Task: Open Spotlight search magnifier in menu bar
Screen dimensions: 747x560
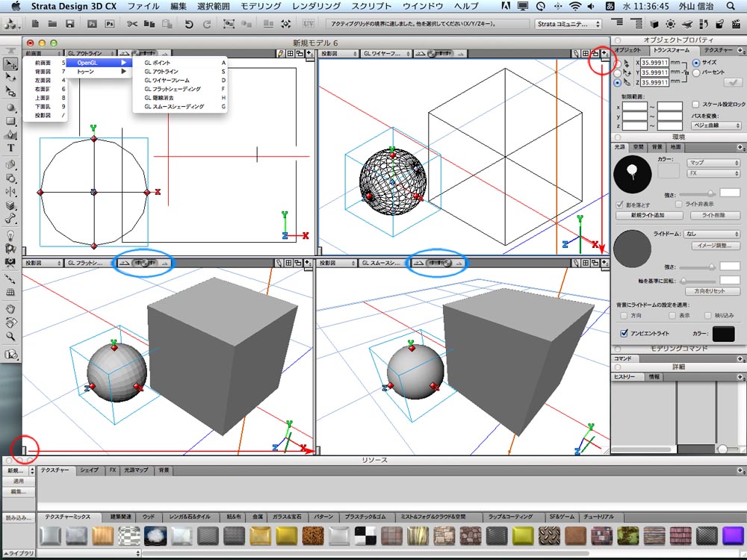Action: point(731,6)
